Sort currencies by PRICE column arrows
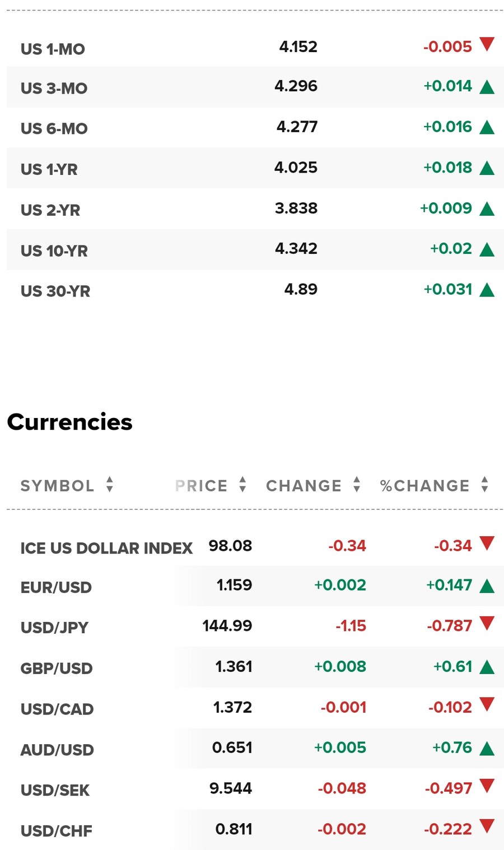Image resolution: width=504 pixels, height=850 pixels. tap(242, 485)
